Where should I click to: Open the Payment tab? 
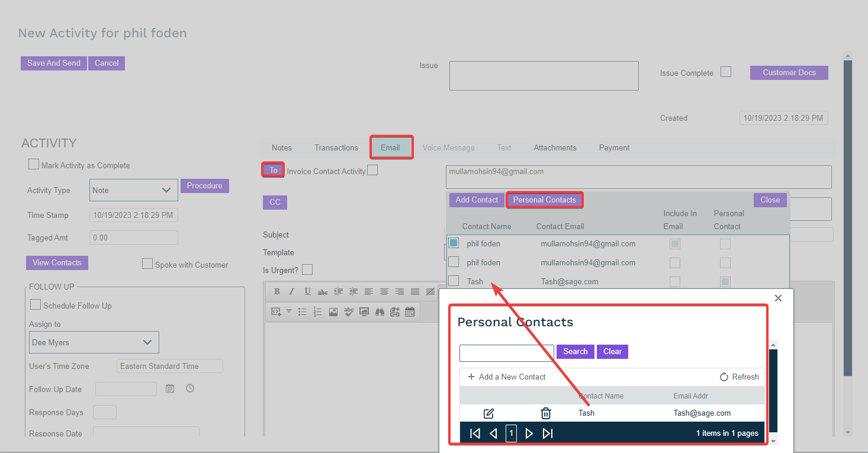(x=614, y=147)
